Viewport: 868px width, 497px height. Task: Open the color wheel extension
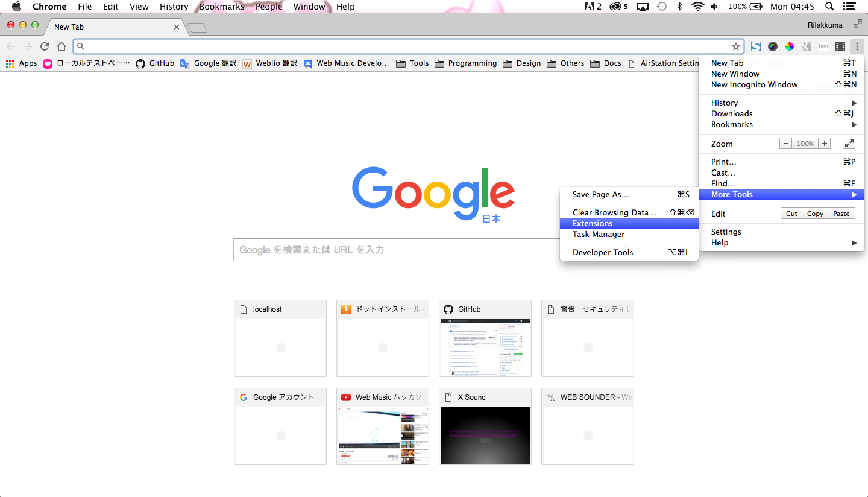pyautogui.click(x=790, y=46)
